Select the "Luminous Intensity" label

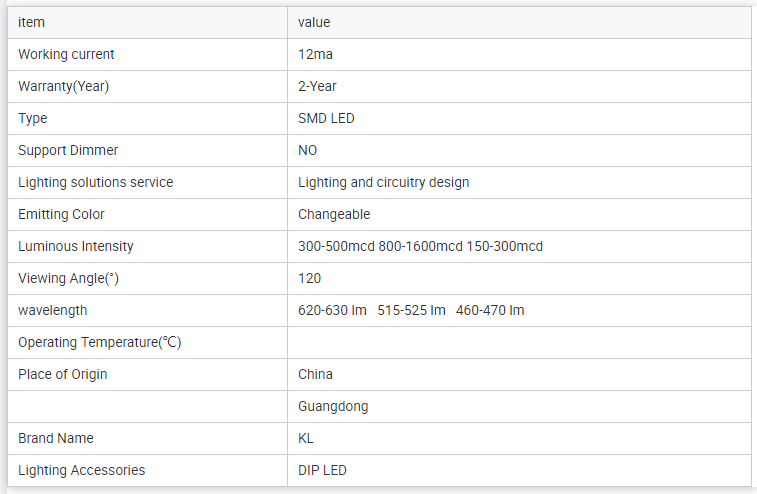(75, 246)
